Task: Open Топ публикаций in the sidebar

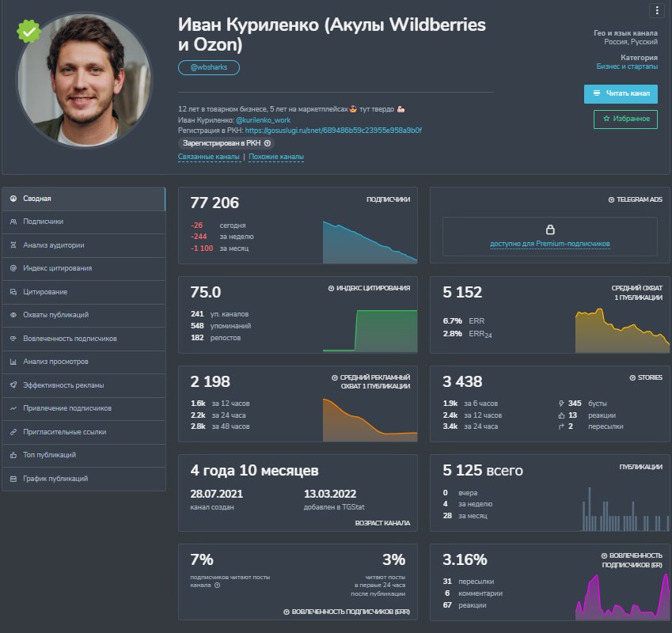Action: tap(84, 455)
